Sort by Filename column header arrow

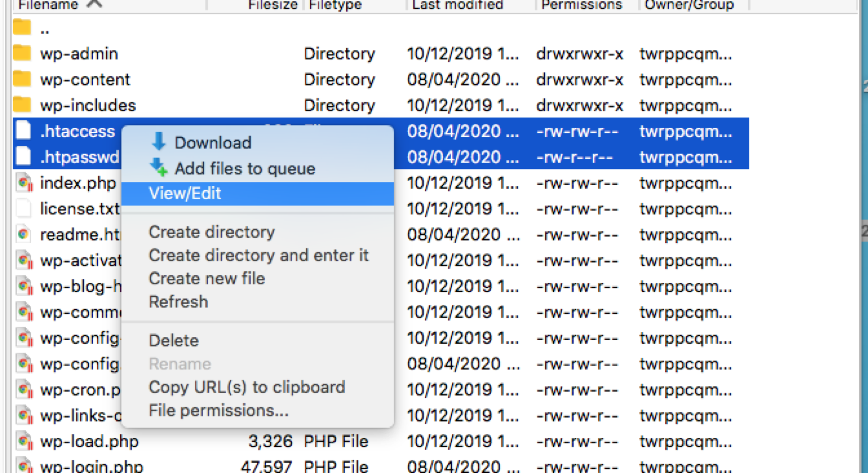point(94,4)
